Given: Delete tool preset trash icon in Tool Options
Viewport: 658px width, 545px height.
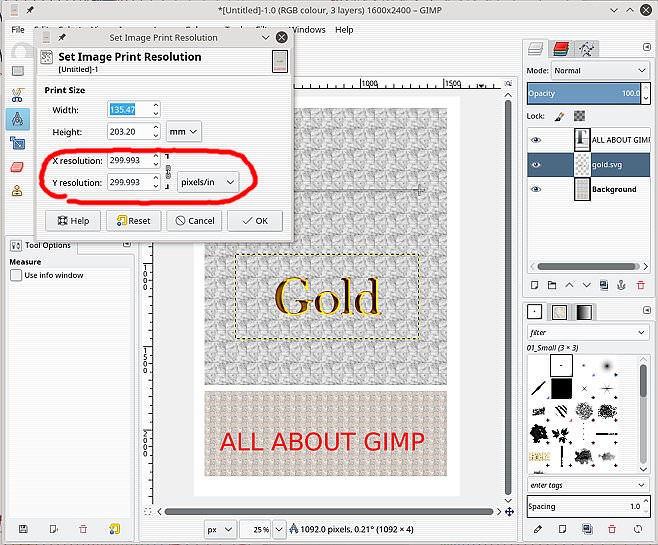Looking at the screenshot, I should [83, 529].
